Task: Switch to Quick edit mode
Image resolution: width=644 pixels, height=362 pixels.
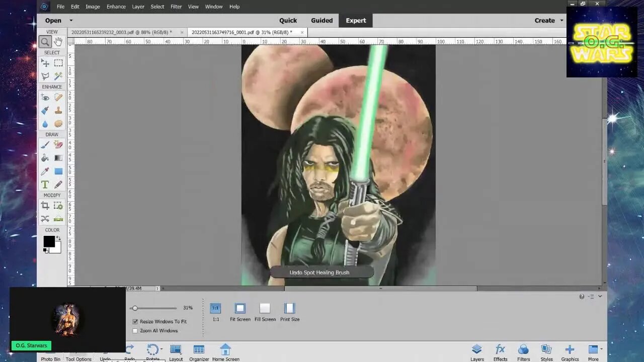Action: [x=288, y=21]
